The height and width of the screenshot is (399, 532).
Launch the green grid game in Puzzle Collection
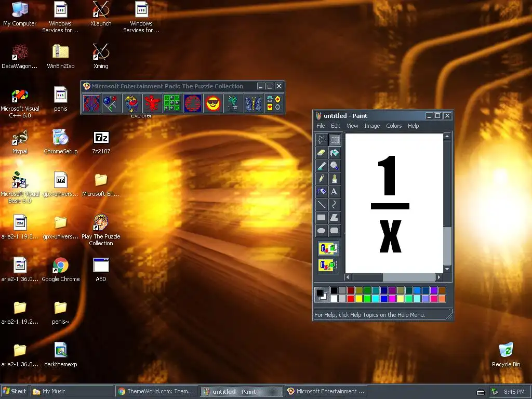(172, 103)
